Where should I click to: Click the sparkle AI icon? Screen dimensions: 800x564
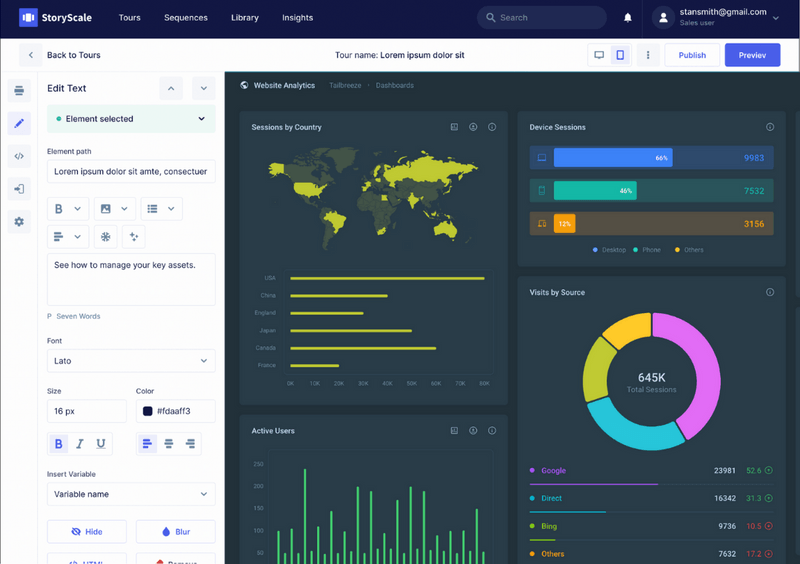click(134, 237)
